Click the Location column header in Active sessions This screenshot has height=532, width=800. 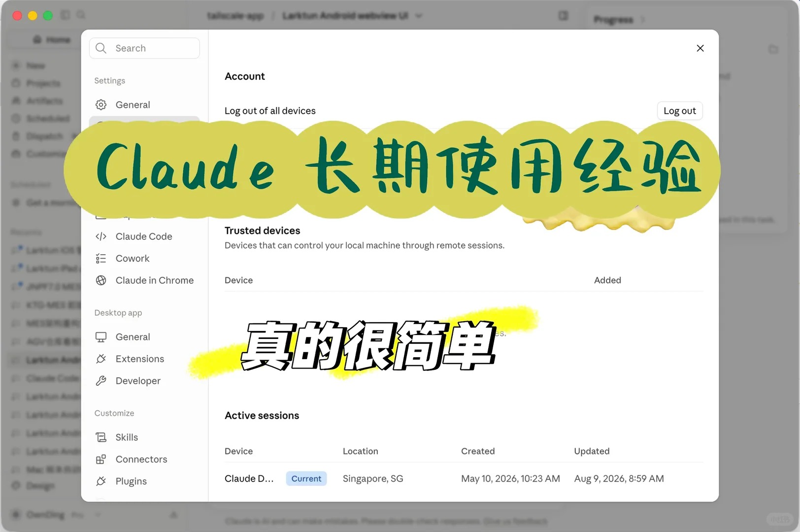point(361,451)
